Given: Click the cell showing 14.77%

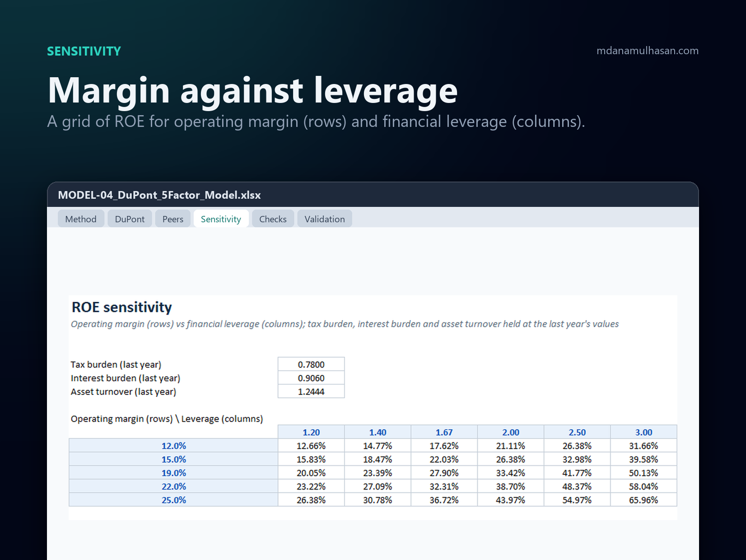Looking at the screenshot, I should pos(378,446).
